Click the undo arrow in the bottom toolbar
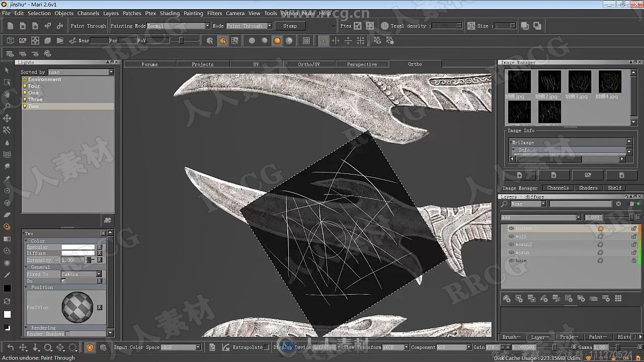The height and width of the screenshot is (362, 644). coord(11,347)
